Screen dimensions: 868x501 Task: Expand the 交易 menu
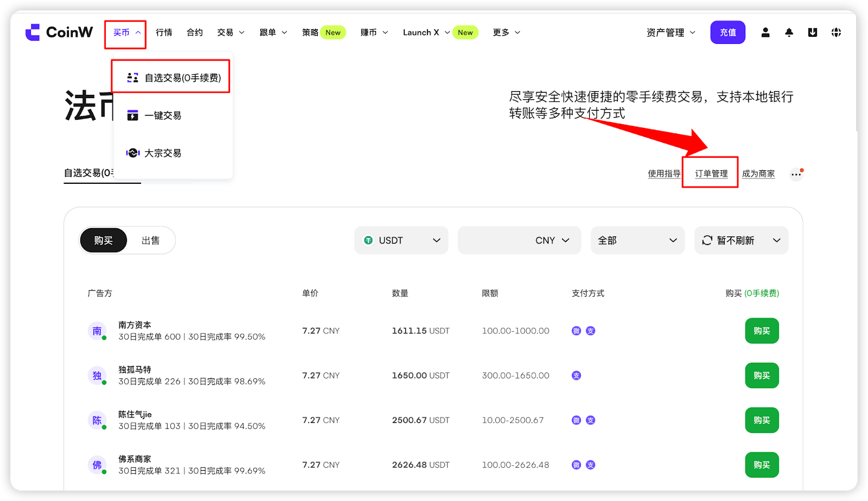(231, 33)
